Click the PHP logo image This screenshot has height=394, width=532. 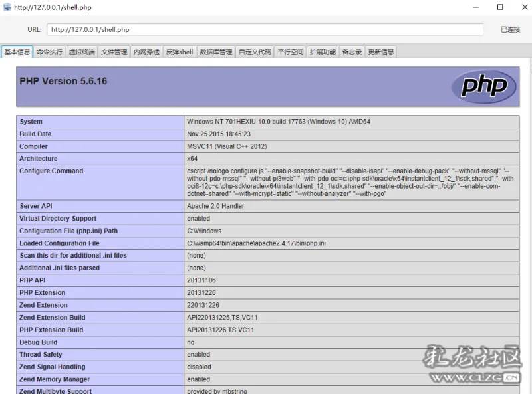tap(483, 86)
